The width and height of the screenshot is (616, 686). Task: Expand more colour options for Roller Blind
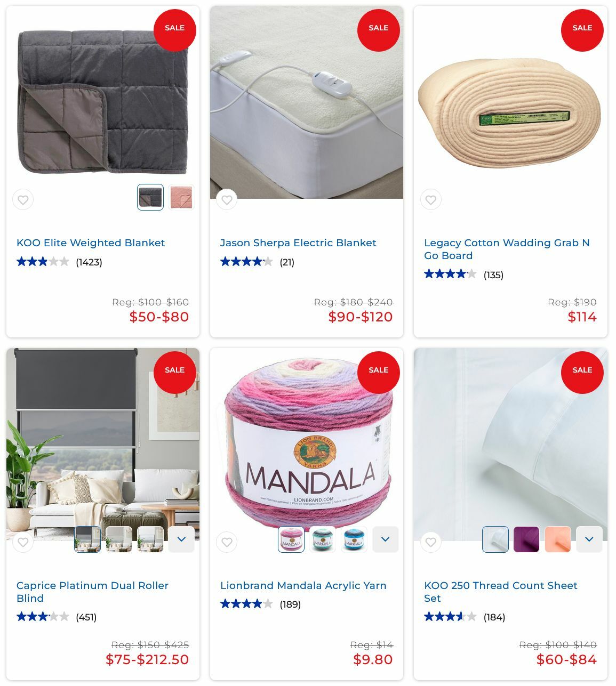(181, 539)
